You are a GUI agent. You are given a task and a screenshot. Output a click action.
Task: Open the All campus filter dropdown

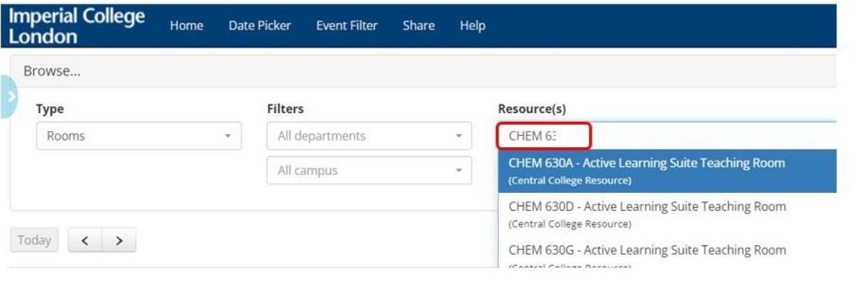point(370,171)
